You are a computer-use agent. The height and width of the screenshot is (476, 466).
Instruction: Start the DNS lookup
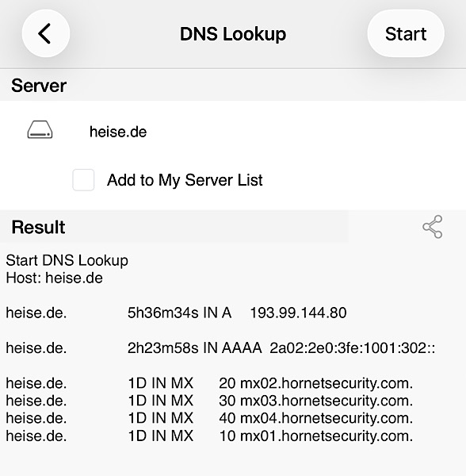(406, 33)
